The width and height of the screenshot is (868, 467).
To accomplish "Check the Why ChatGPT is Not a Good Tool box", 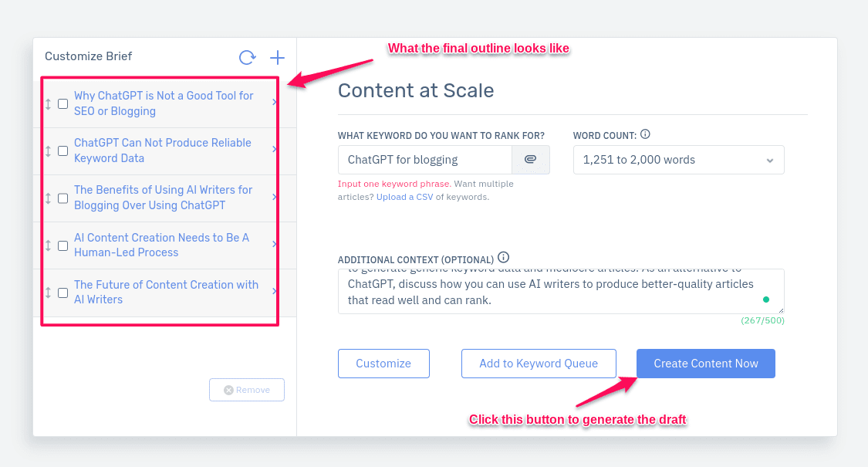I will click(63, 103).
